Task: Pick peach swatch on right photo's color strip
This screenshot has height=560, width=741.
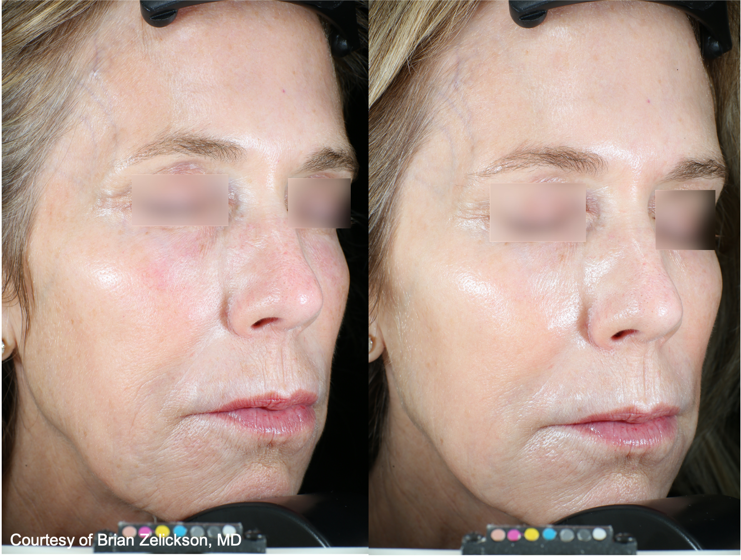Action: [x=498, y=535]
